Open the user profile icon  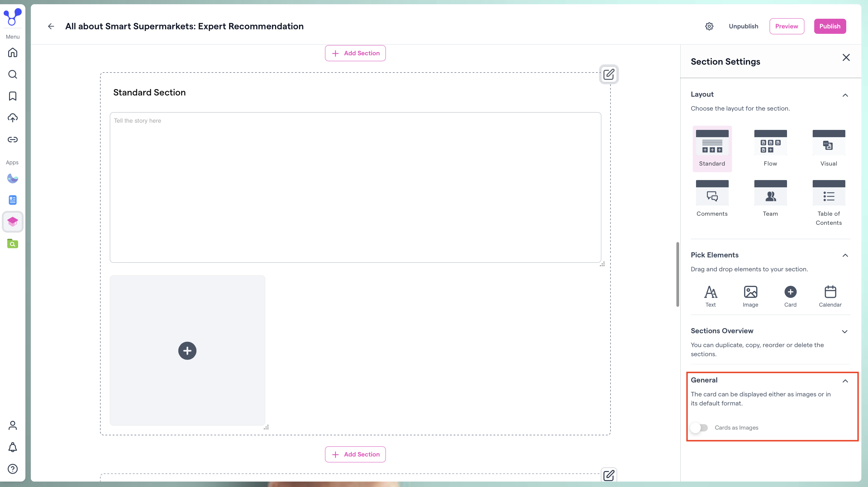coord(12,426)
